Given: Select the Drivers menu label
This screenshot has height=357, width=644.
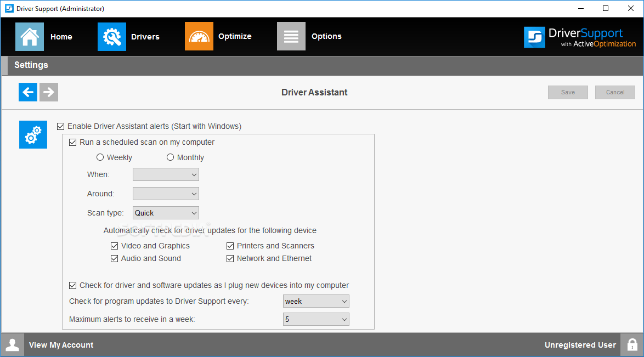Looking at the screenshot, I should 145,37.
